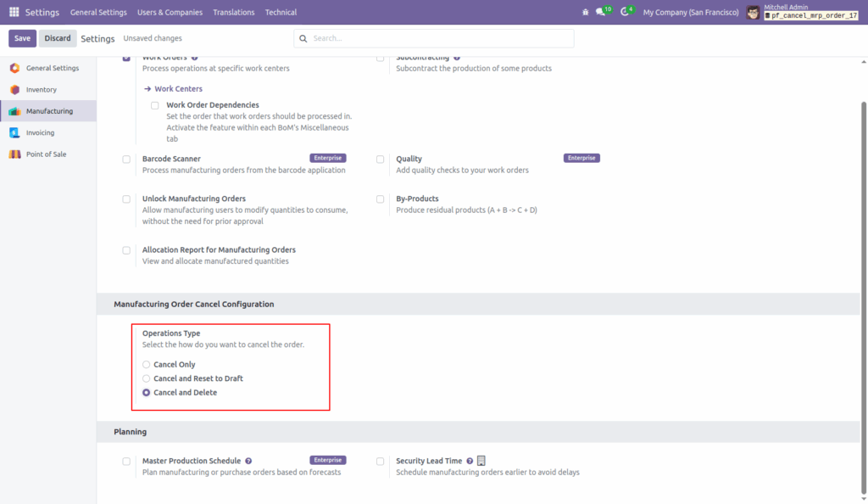Viewport: 868px width, 504px height.
Task: Check the Unlock Manufacturing Orders option
Action: pos(126,199)
